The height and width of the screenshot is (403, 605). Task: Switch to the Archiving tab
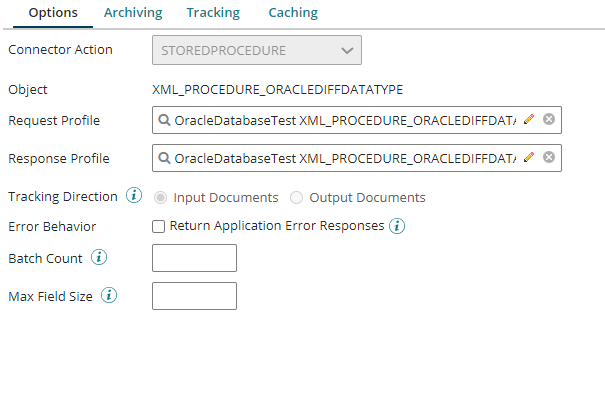click(133, 13)
